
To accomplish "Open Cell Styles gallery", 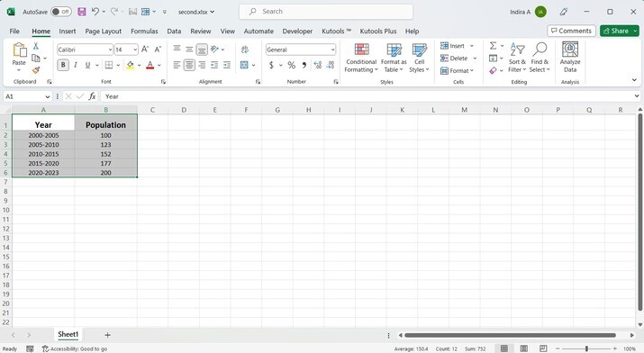I will click(419, 59).
